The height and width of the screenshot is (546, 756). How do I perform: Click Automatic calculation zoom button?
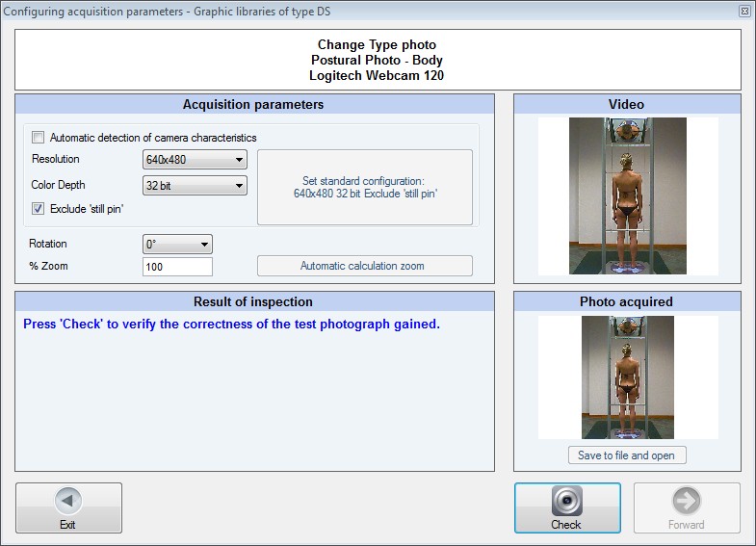click(365, 266)
